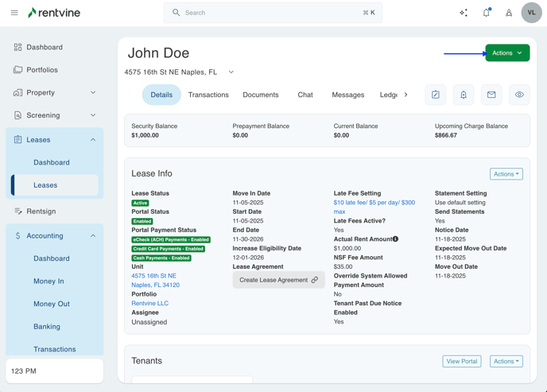Expand the Property sidebar menu
This screenshot has height=392, width=547.
[92, 93]
